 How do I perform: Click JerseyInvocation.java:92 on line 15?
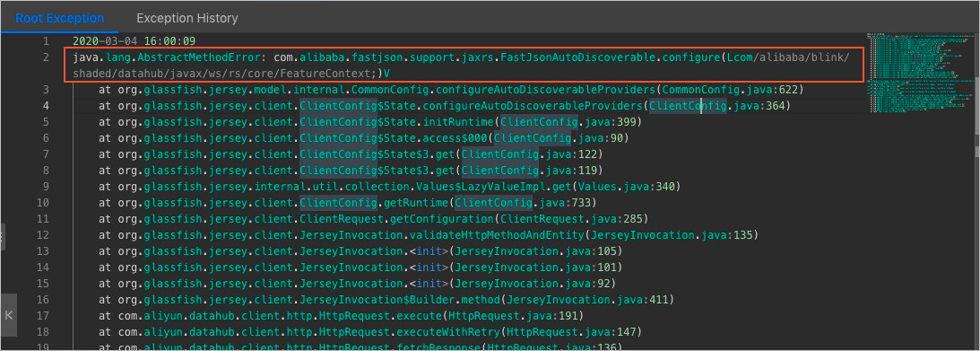point(532,284)
